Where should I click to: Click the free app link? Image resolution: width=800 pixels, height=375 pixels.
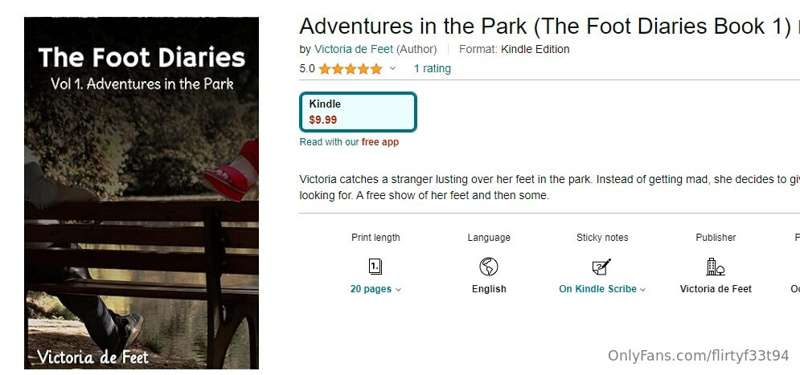click(380, 142)
